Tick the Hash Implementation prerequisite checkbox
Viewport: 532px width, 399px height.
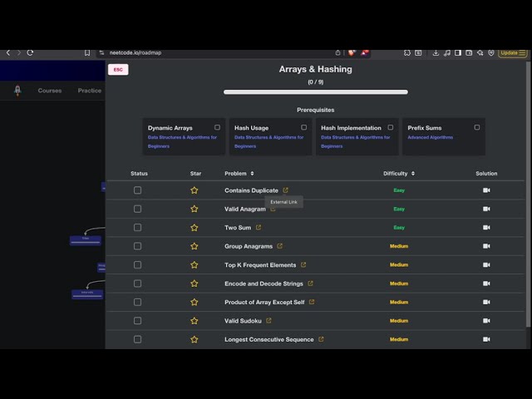click(x=391, y=127)
